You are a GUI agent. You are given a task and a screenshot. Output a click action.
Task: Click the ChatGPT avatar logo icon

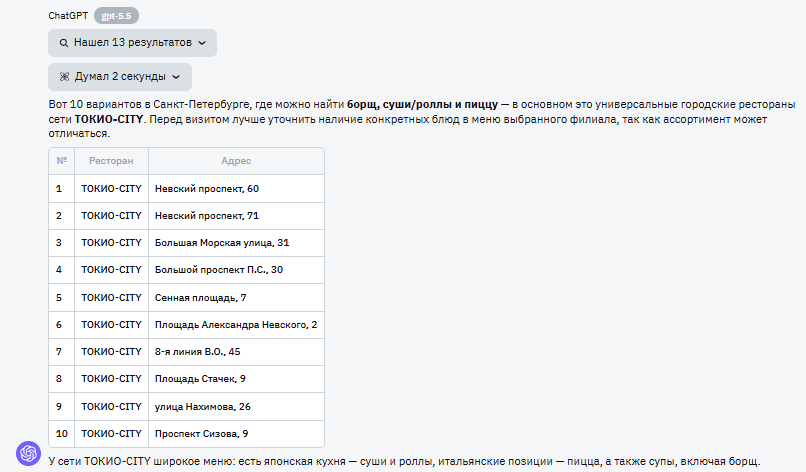click(28, 453)
